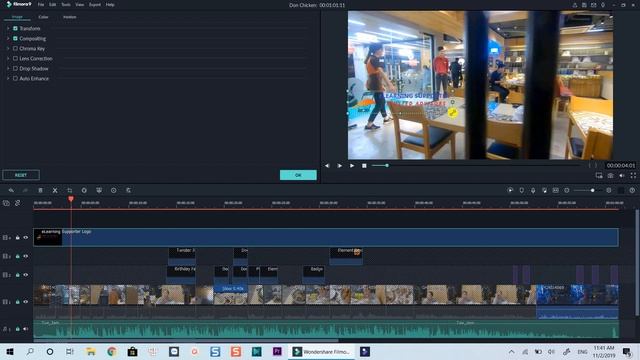Click the record voiceover microphone icon
Viewport: 640px width, 360px height.
click(533, 190)
